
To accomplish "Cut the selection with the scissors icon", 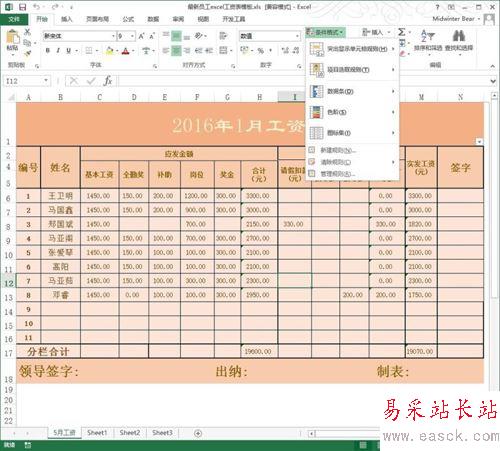I will (x=27, y=32).
